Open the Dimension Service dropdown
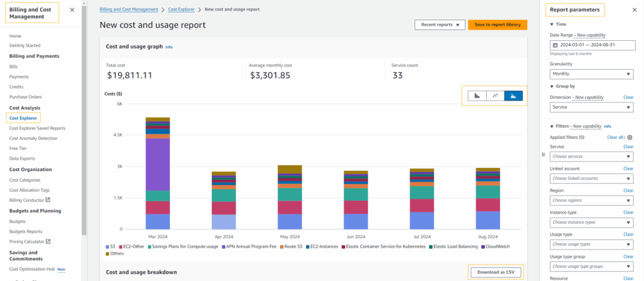The width and height of the screenshot is (644, 281). (x=592, y=107)
